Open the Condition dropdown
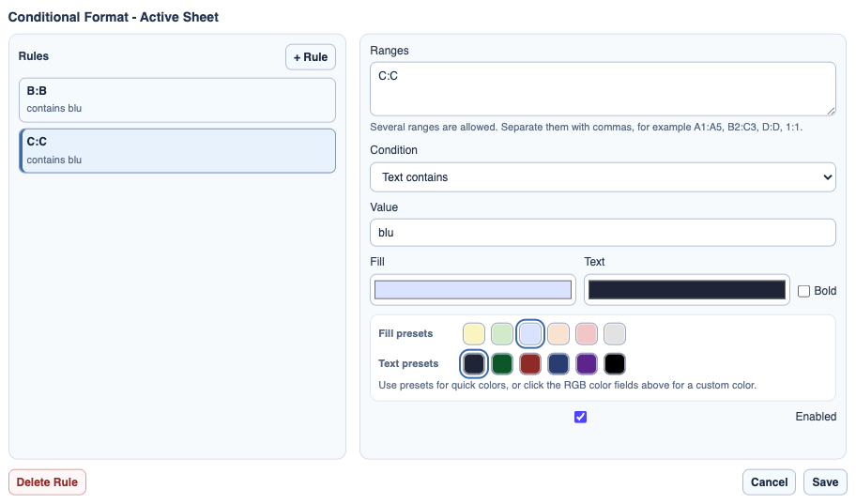 [x=603, y=177]
